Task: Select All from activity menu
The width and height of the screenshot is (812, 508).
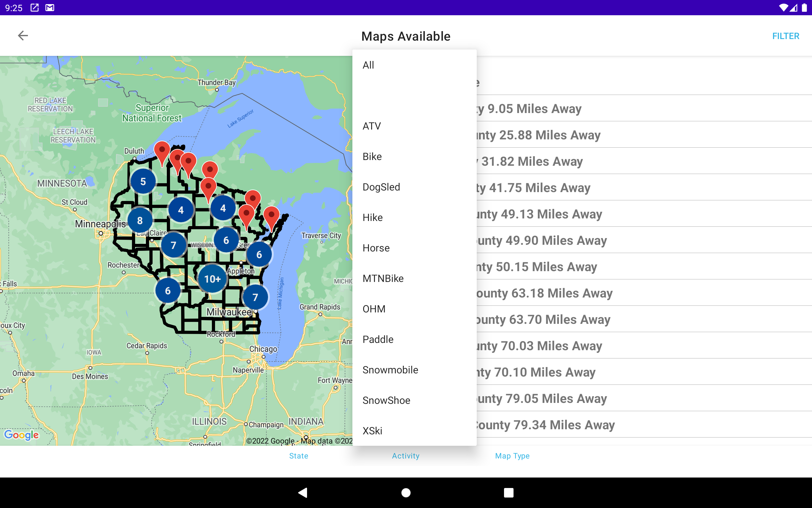Action: click(x=414, y=65)
